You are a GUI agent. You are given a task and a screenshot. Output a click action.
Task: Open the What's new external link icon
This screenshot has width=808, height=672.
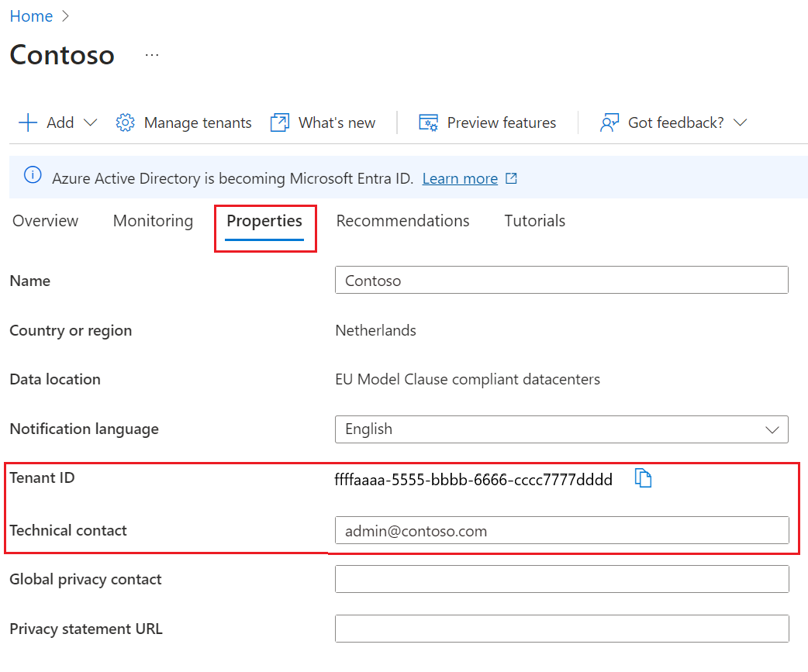tap(280, 122)
